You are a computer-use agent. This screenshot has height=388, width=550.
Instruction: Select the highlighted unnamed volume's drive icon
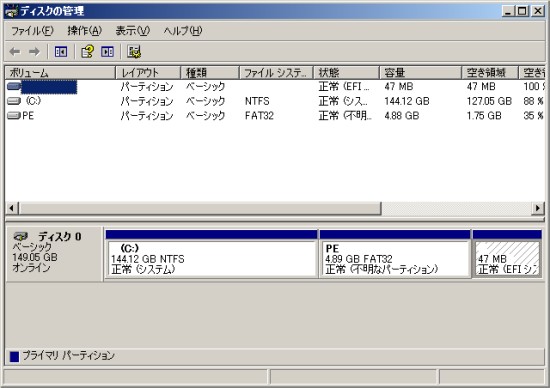(x=14, y=86)
